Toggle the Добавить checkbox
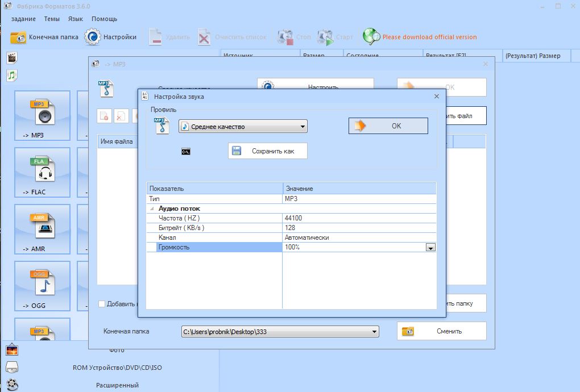The width and height of the screenshot is (580, 392). (102, 304)
